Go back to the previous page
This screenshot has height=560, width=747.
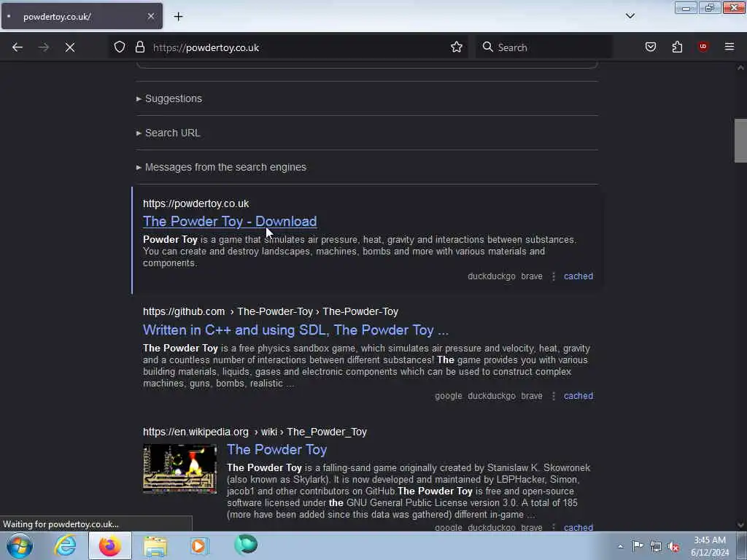click(18, 47)
